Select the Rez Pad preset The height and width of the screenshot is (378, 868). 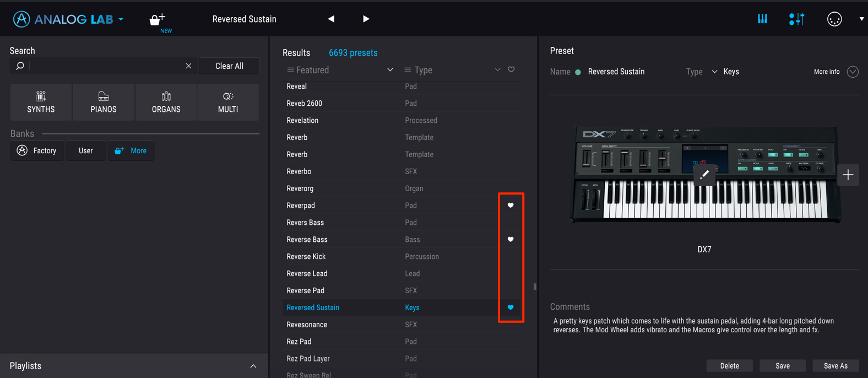click(x=299, y=342)
